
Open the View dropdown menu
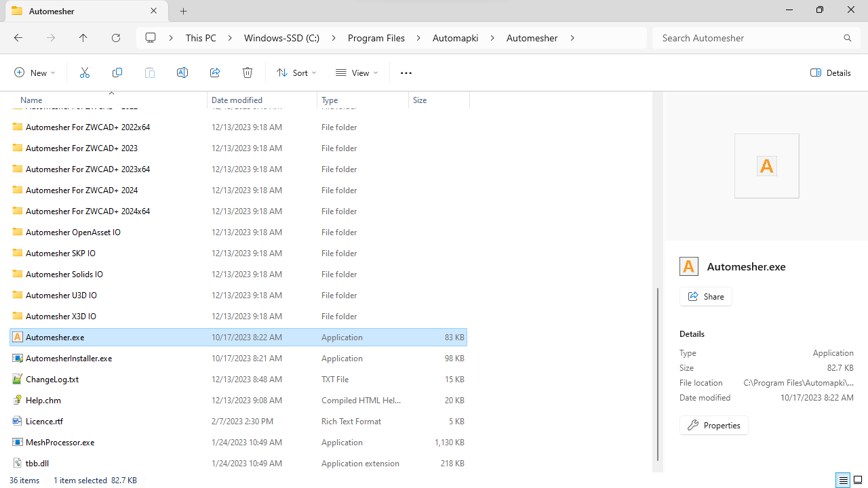357,73
